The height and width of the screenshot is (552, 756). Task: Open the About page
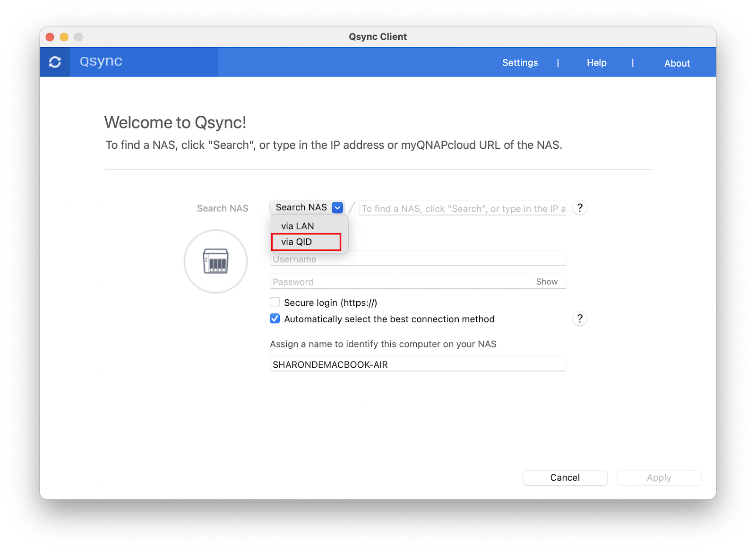click(677, 63)
